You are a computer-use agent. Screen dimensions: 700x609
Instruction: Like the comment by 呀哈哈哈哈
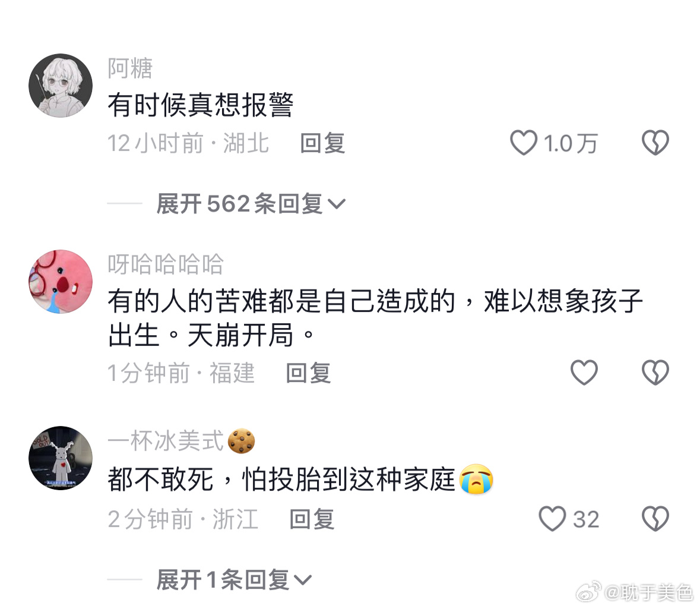[x=584, y=373]
